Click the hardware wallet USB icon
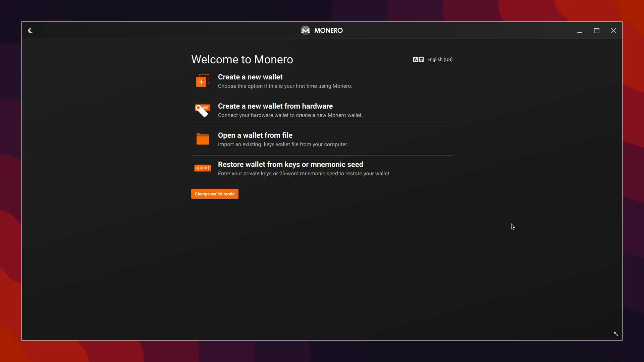The image size is (644, 362). tap(203, 110)
